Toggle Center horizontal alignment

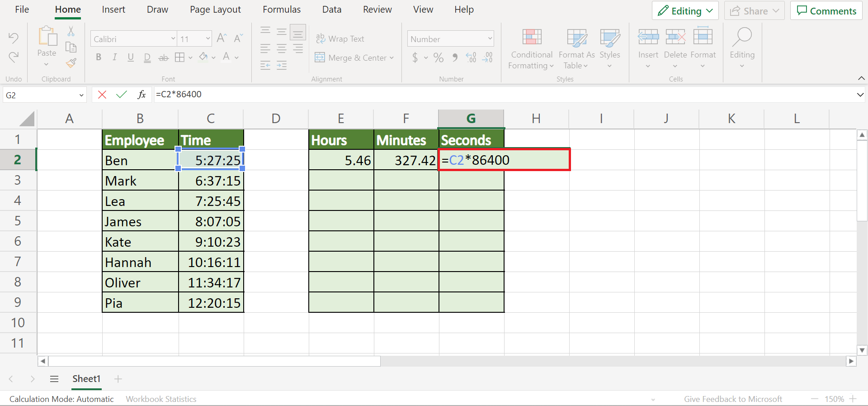click(x=282, y=49)
